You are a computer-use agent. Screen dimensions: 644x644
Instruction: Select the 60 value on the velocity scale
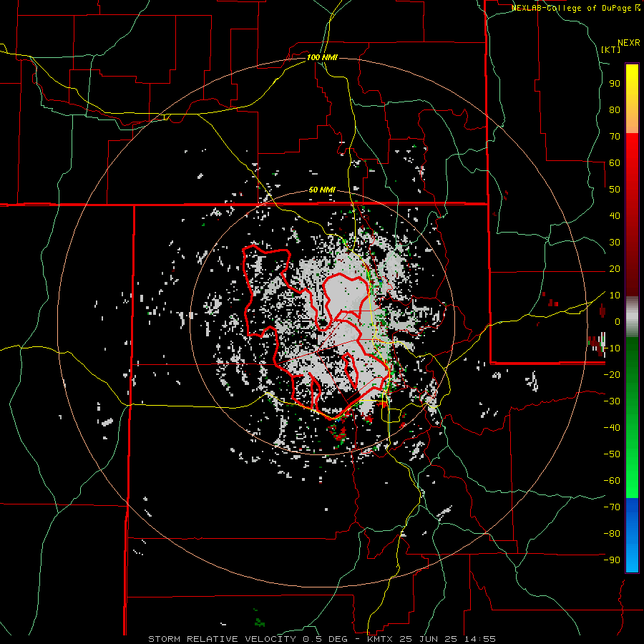pos(615,163)
